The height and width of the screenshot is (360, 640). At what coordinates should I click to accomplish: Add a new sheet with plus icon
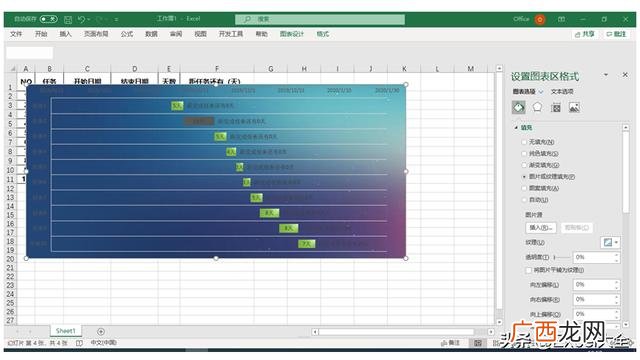pyautogui.click(x=101, y=331)
